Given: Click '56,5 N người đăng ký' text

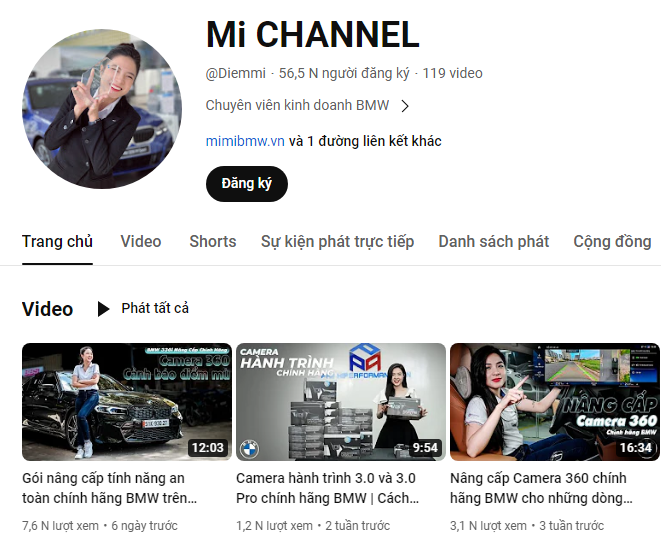Looking at the screenshot, I should [x=344, y=73].
